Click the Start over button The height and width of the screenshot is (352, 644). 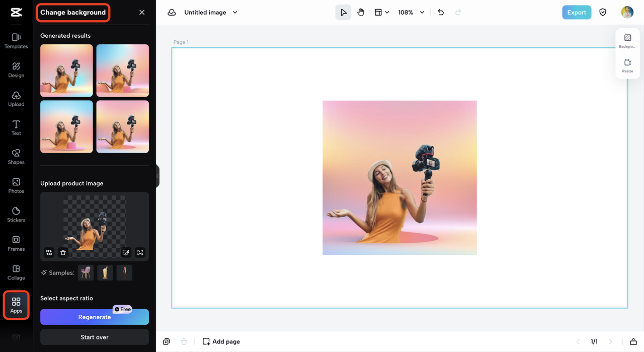tap(95, 337)
